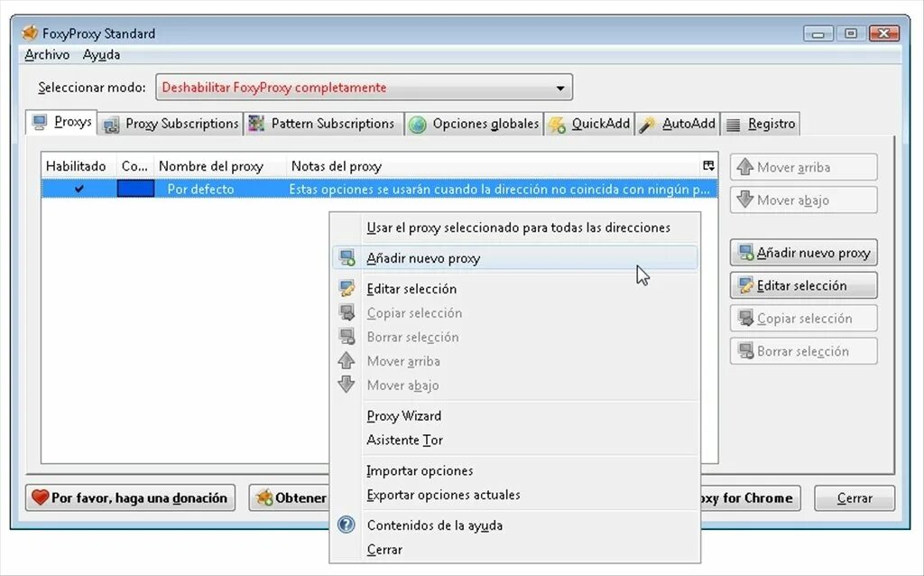Open the Opciones globales tab

click(474, 124)
